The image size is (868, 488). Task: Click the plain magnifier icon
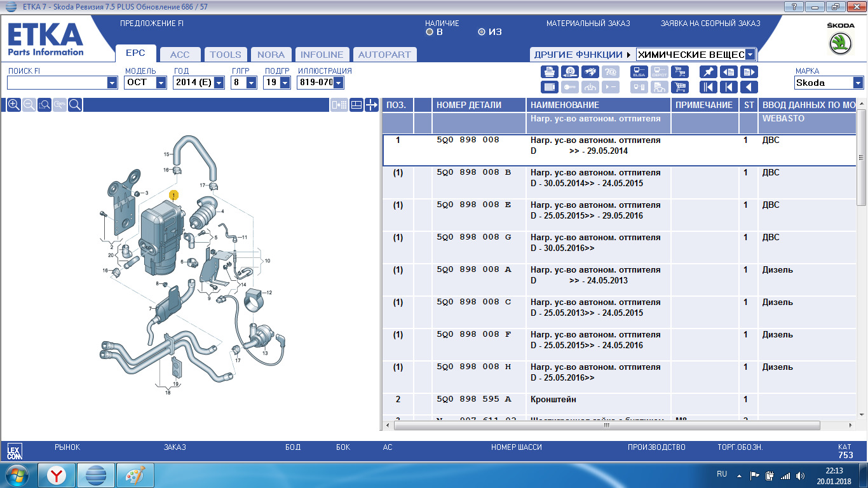coord(75,105)
